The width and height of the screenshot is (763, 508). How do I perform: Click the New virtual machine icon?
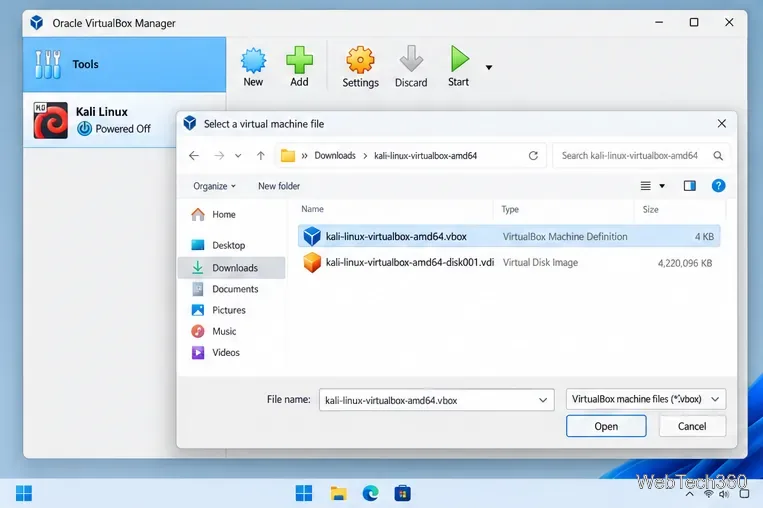(254, 60)
